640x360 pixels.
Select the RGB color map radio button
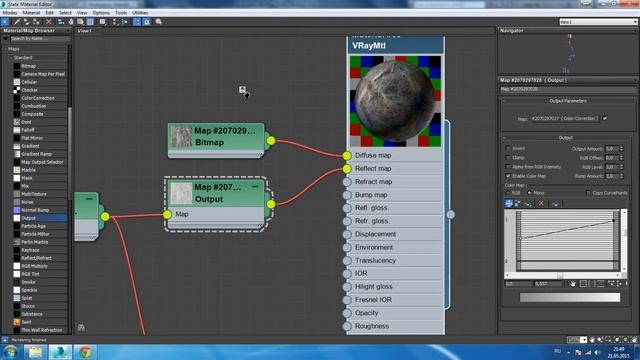point(508,193)
